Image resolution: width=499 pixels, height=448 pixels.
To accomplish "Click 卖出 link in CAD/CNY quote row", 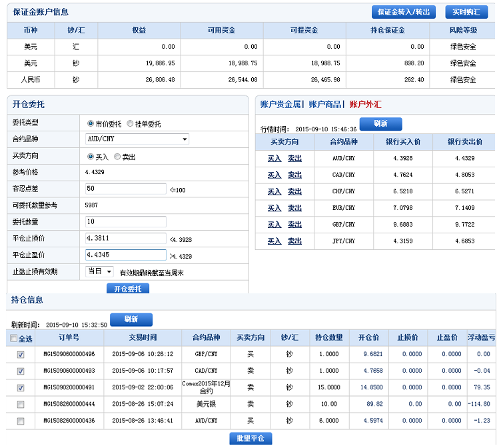I will point(294,175).
